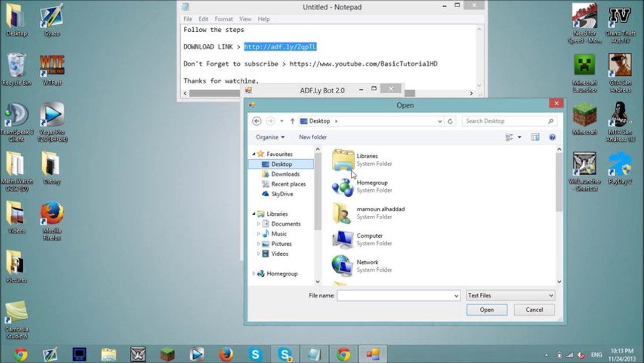
Task: Click the navigation pane vertical scrollbar
Action: coord(318,192)
